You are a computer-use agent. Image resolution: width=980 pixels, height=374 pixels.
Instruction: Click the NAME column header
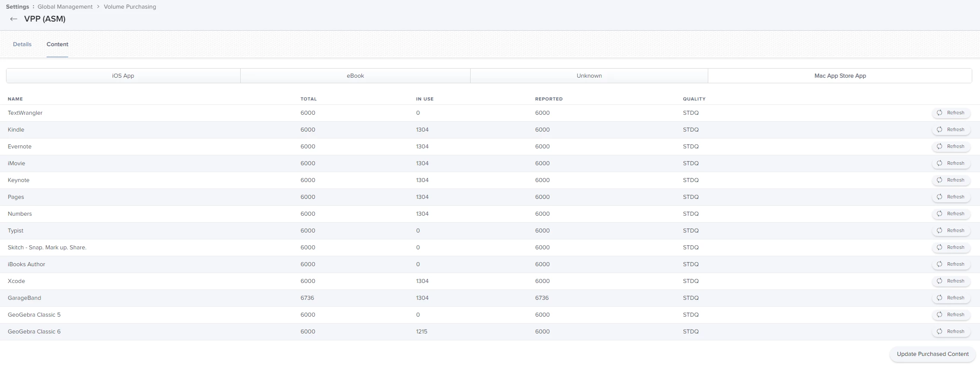[x=15, y=99]
